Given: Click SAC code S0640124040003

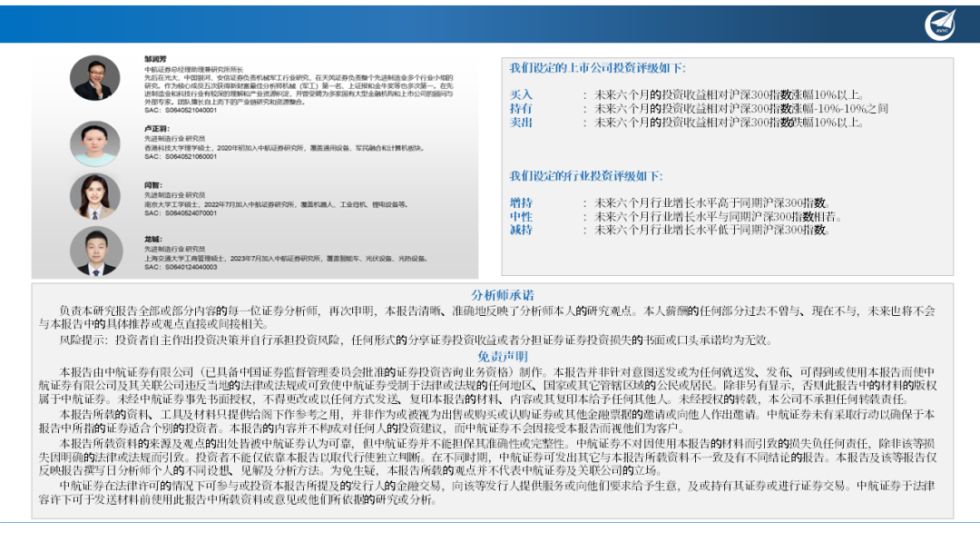Looking at the screenshot, I should point(181,267).
